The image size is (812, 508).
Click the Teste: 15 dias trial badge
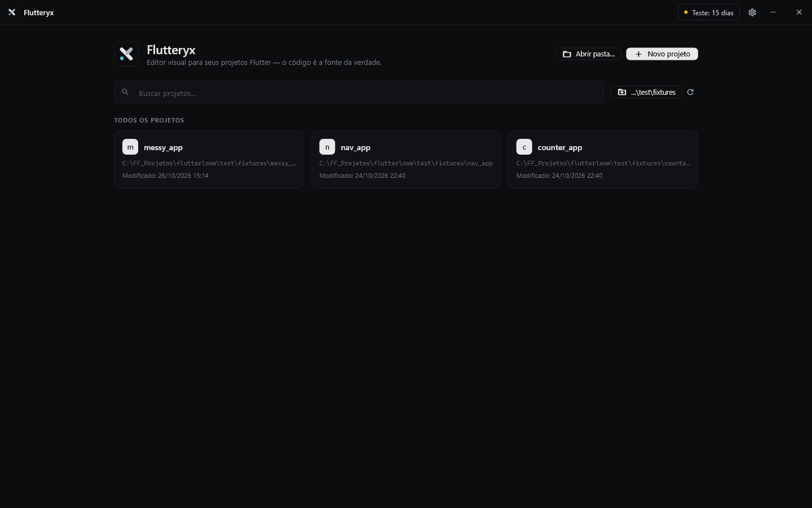[709, 12]
